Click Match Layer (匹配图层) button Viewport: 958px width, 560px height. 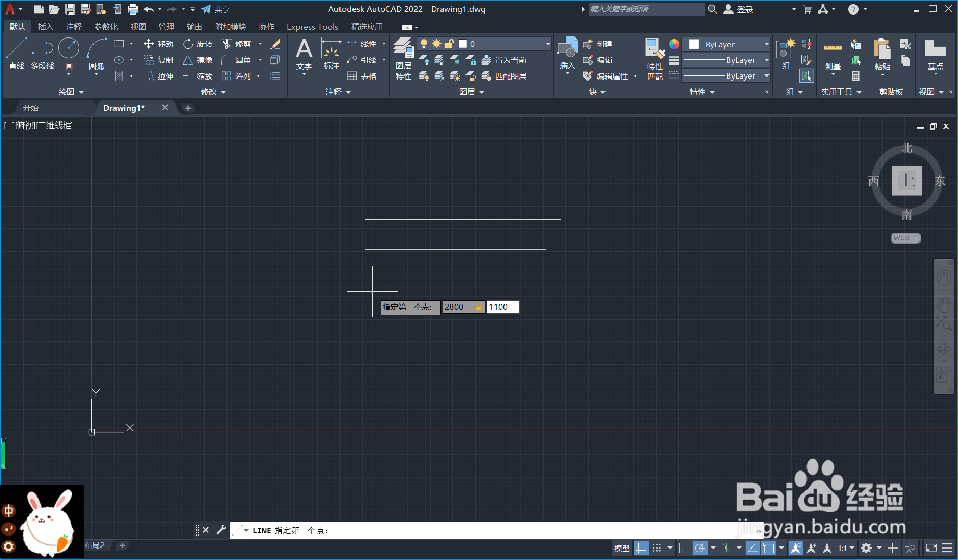(504, 77)
